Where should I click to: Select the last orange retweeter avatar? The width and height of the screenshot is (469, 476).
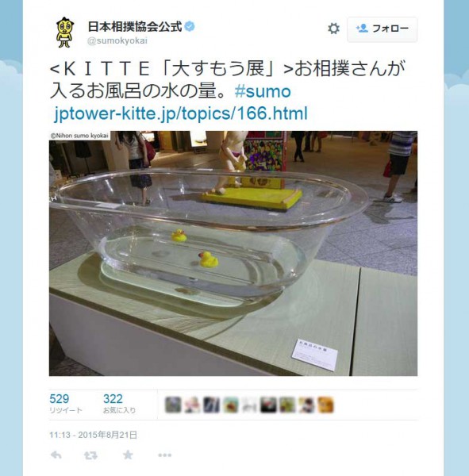(x=325, y=405)
